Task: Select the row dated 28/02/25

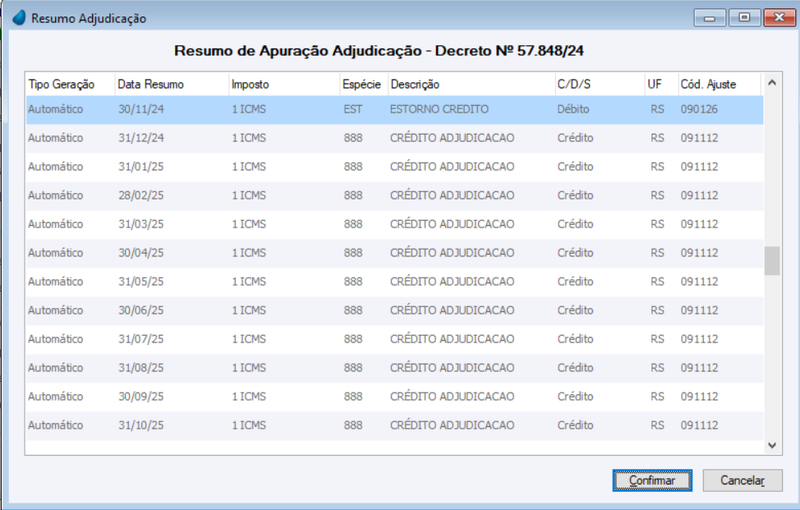Action: click(394, 195)
